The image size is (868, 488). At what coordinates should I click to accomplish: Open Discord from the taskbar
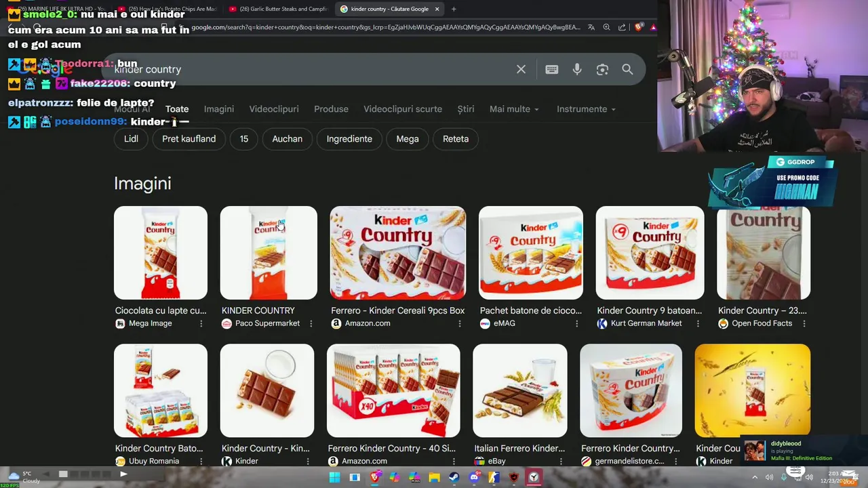[x=474, y=477]
